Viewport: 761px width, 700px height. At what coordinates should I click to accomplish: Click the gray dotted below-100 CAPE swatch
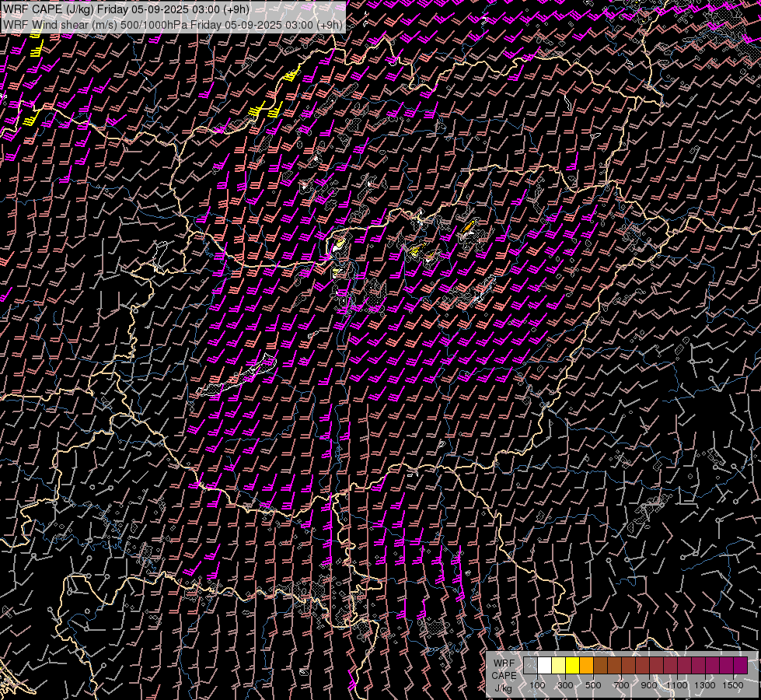(x=530, y=666)
